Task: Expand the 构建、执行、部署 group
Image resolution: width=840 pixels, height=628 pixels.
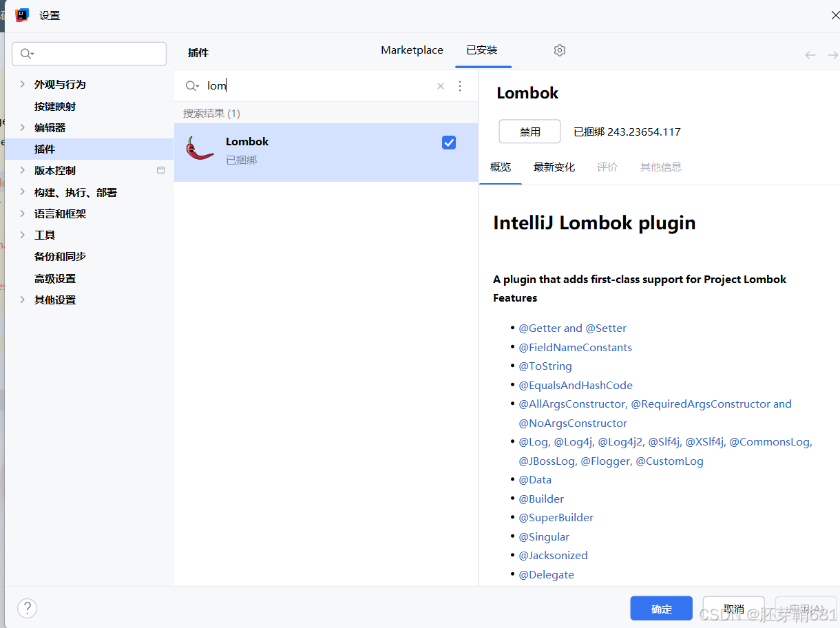Action: click(22, 192)
